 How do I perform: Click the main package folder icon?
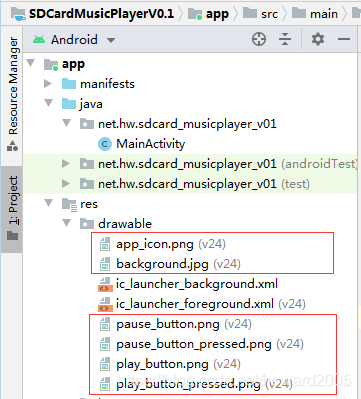click(87, 124)
